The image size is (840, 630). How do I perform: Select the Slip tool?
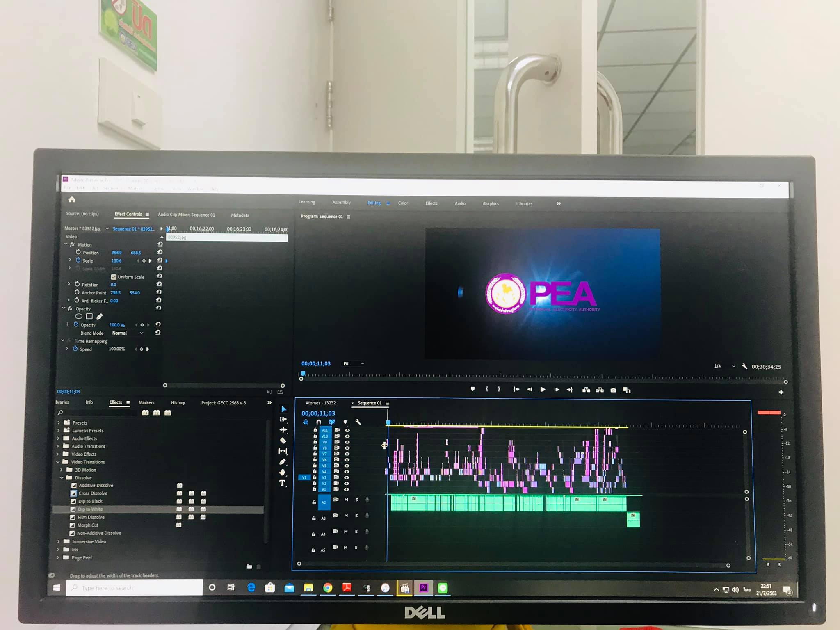coord(283,451)
